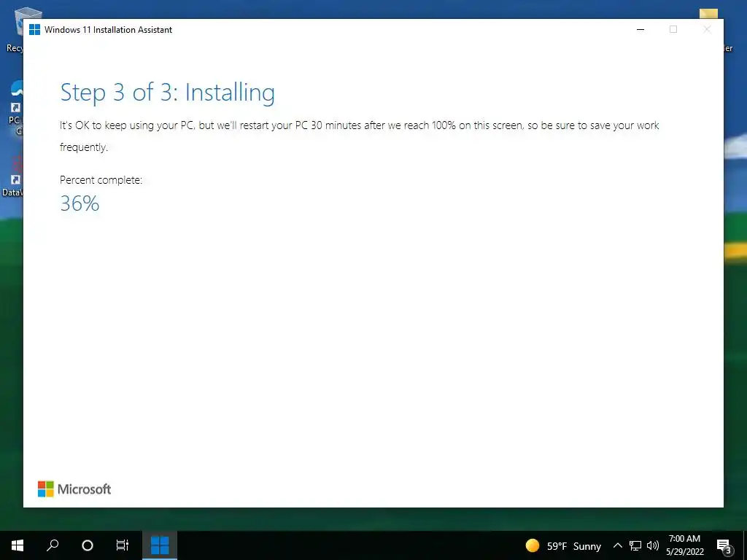Open weather widget showing 59°F Sunny
This screenshot has width=747, height=560.
click(563, 545)
